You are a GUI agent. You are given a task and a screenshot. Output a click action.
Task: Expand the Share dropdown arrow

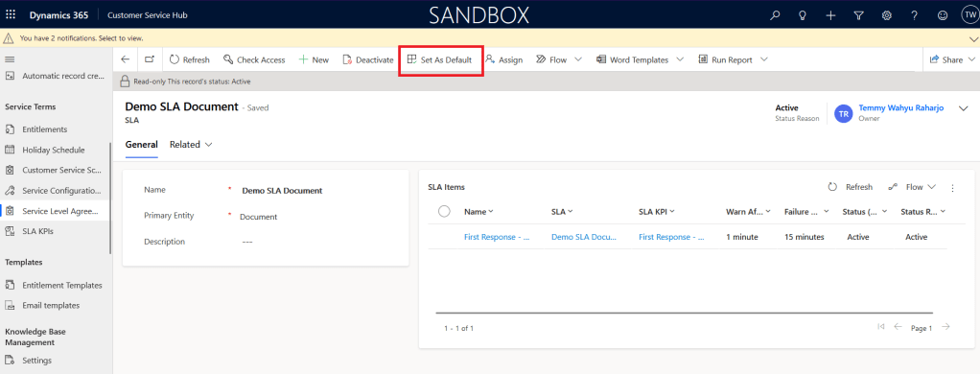(971, 60)
